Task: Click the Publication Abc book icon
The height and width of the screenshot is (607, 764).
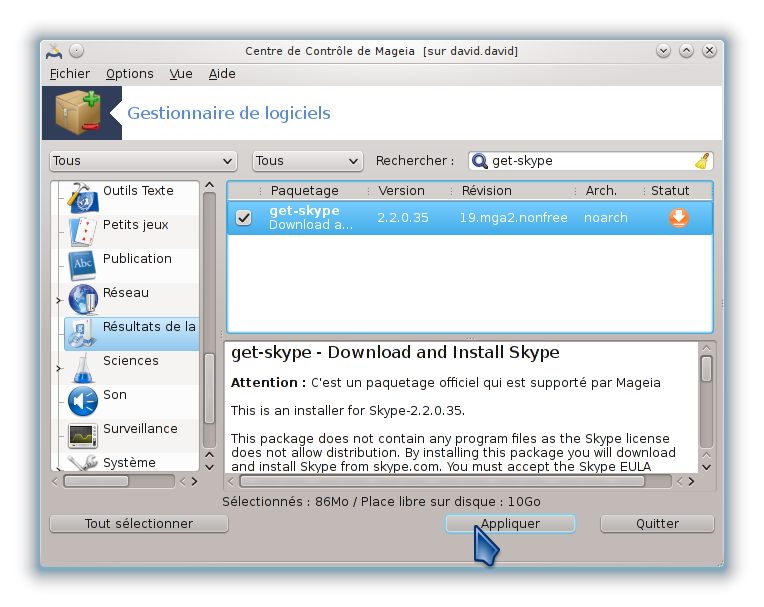Action: pos(83,266)
